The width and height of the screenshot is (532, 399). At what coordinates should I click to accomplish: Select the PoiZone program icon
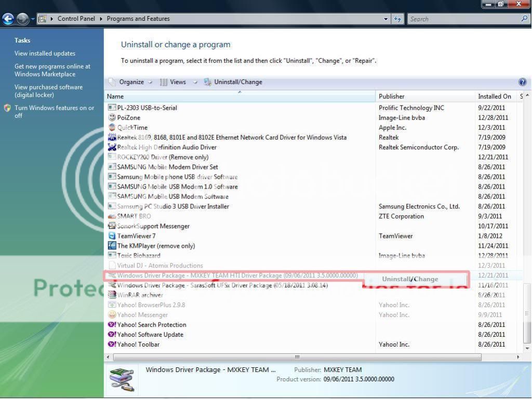point(112,117)
